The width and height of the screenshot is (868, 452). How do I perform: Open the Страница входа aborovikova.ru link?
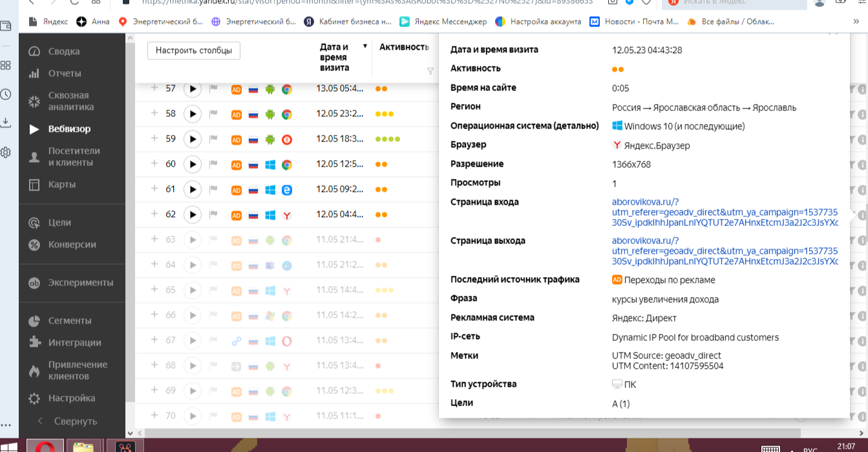coord(645,202)
